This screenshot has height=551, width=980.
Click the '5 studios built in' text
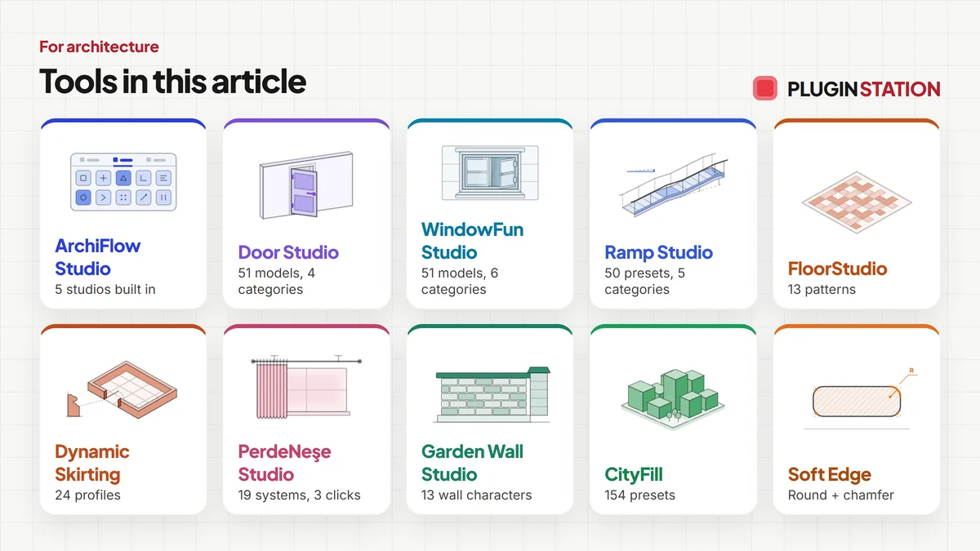(x=105, y=289)
